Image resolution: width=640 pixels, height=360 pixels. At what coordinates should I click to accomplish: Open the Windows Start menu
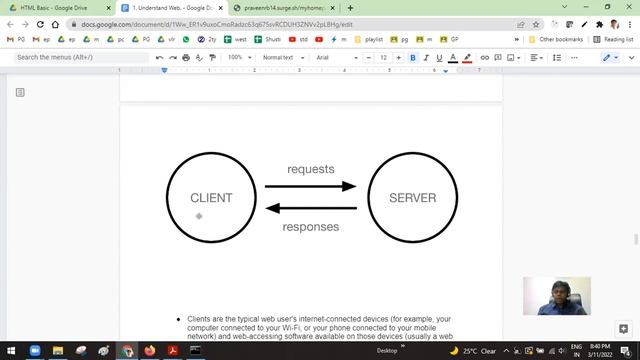tap(11, 351)
